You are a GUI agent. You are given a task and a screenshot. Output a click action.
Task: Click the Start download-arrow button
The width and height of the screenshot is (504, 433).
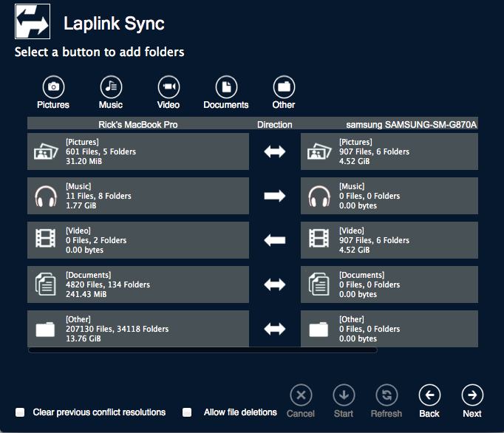pyautogui.click(x=344, y=401)
